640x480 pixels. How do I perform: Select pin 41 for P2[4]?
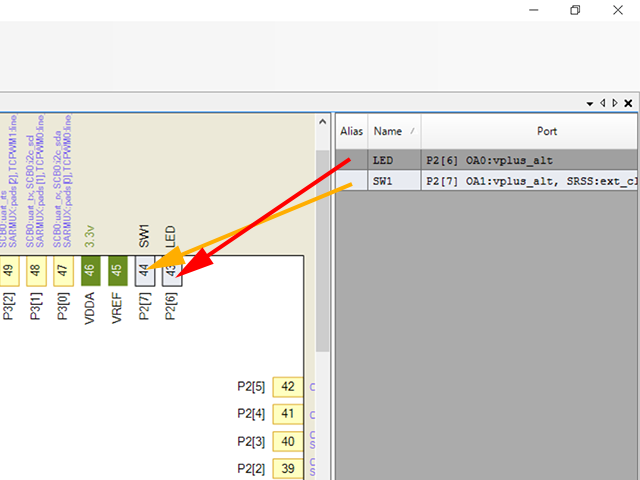tap(288, 414)
